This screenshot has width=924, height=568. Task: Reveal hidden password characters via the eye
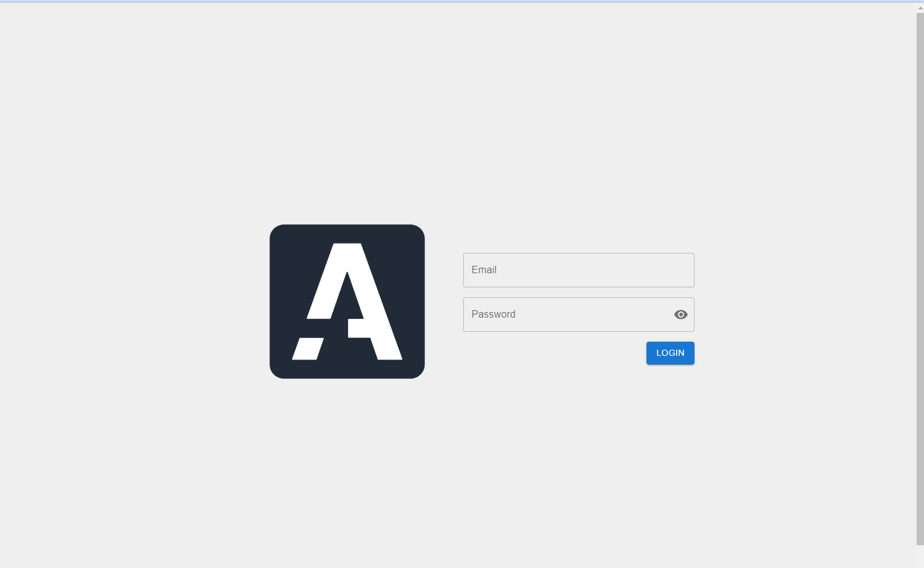[681, 315]
